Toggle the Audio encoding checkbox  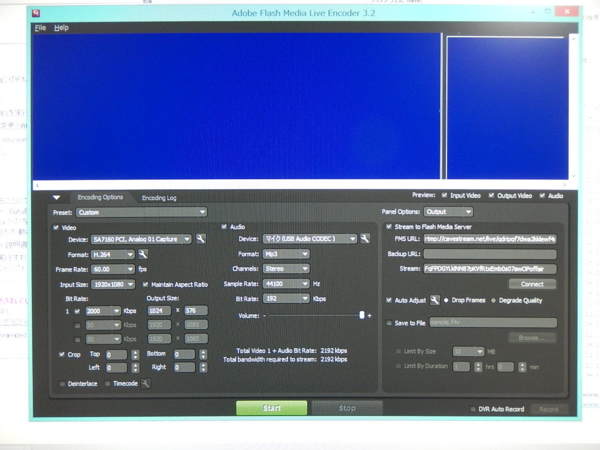[224, 227]
